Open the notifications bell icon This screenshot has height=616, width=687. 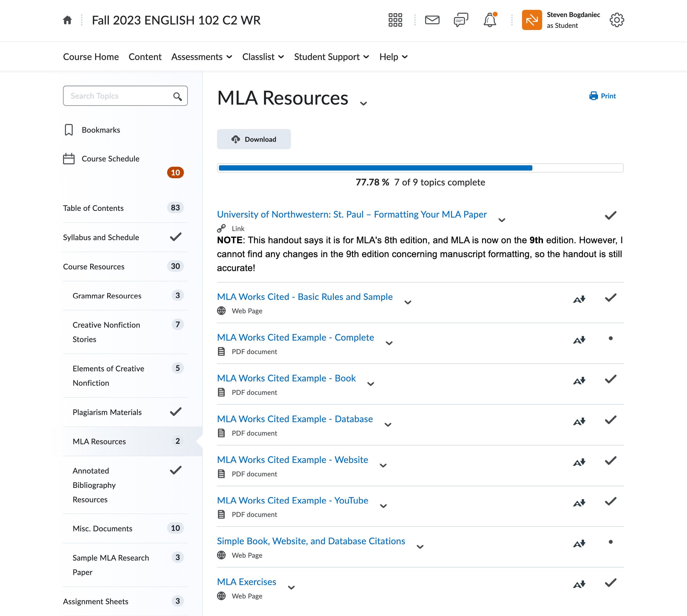[489, 20]
